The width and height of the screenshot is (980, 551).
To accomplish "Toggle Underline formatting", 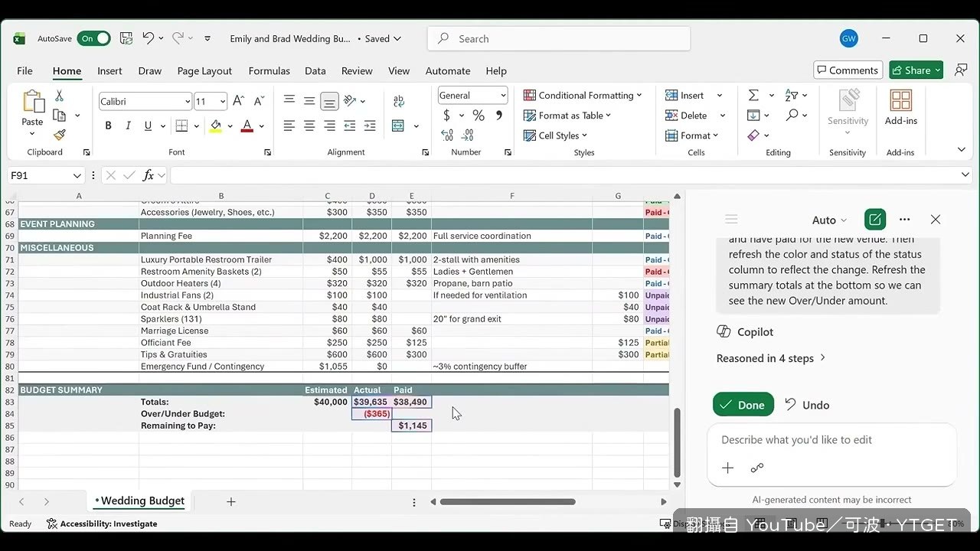I will [148, 126].
